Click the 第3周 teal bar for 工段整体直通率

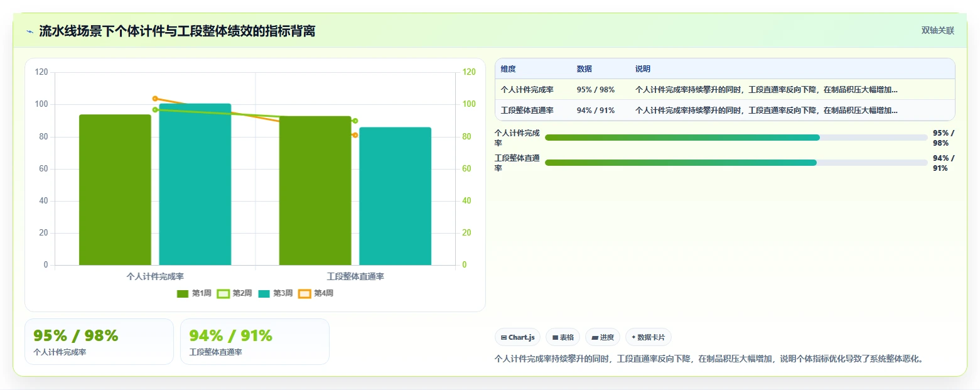396,196
